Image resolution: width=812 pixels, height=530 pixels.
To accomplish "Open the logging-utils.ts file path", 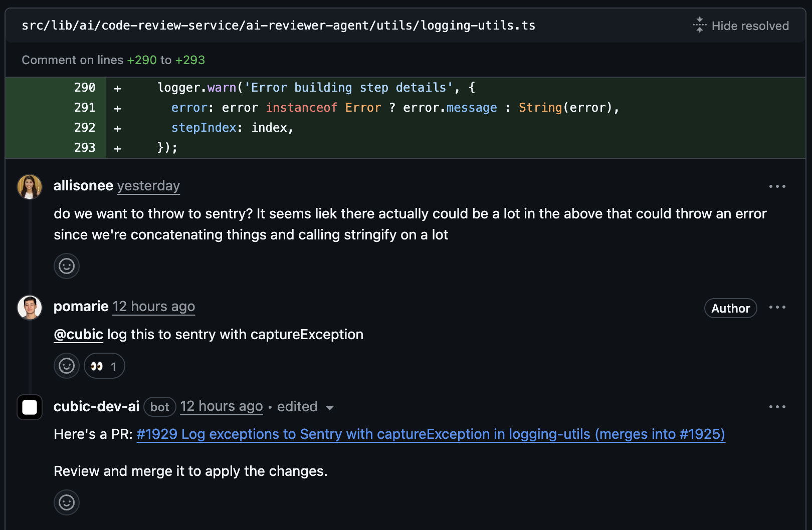I will tap(278, 26).
